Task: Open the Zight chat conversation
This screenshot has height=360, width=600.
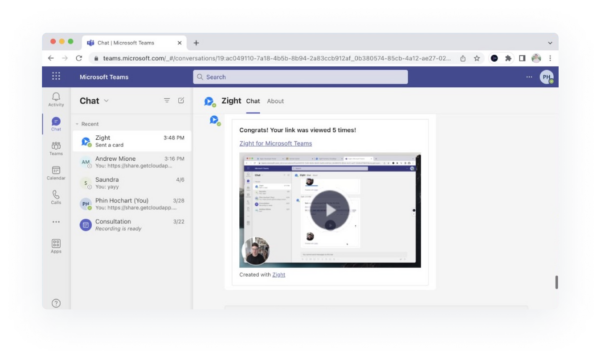Action: pos(132,141)
